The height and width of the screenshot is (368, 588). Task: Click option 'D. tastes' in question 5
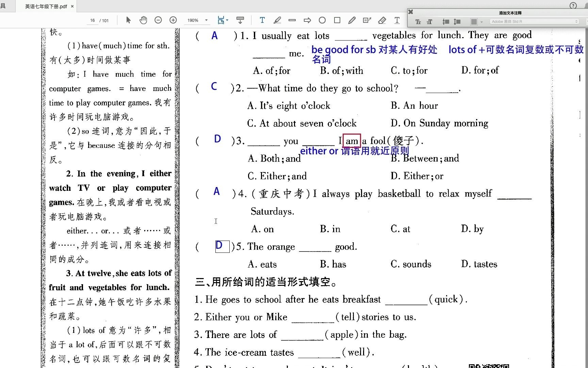click(479, 264)
